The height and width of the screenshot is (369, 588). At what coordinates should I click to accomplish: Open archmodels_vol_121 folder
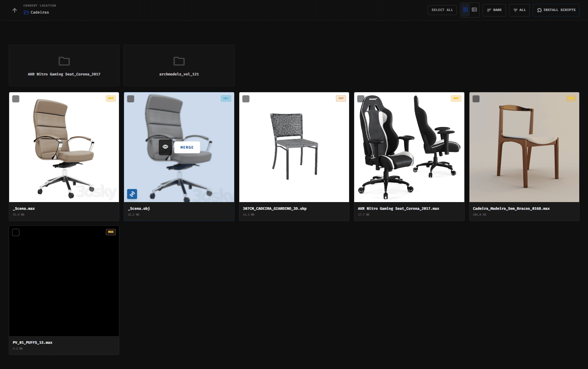point(179,66)
